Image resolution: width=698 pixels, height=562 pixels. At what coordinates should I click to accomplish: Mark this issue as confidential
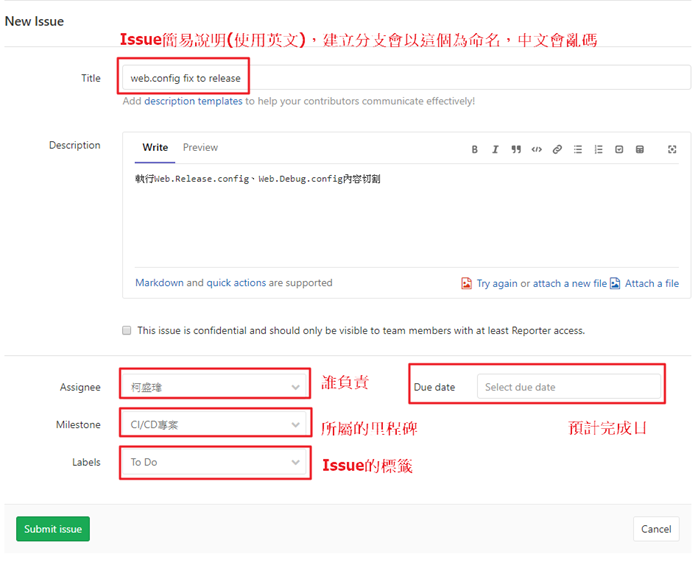click(x=127, y=330)
